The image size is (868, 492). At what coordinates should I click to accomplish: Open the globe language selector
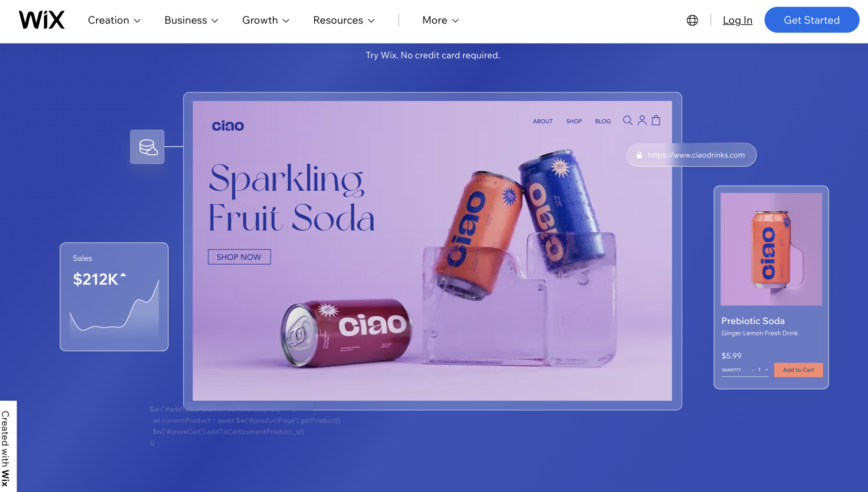[x=692, y=20]
